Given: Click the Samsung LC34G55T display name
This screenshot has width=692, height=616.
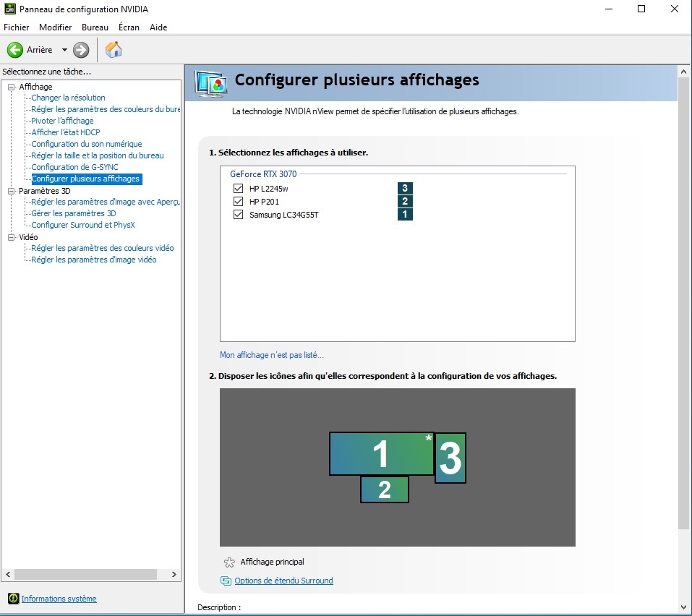Looking at the screenshot, I should (x=283, y=215).
